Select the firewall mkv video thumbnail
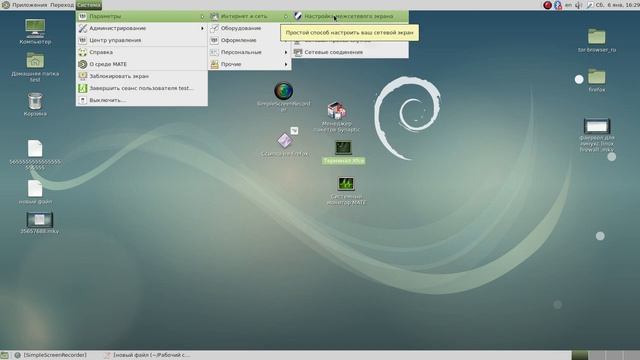The width and height of the screenshot is (640, 360). point(597,135)
